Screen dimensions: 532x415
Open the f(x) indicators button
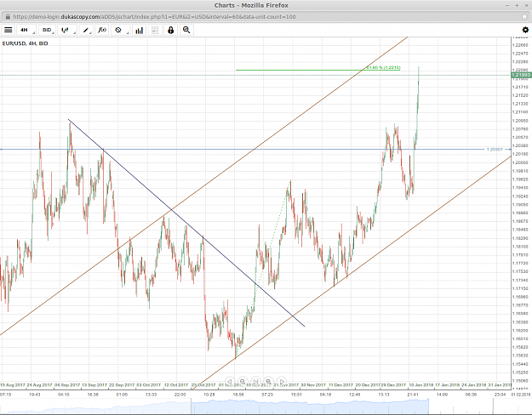point(102,30)
